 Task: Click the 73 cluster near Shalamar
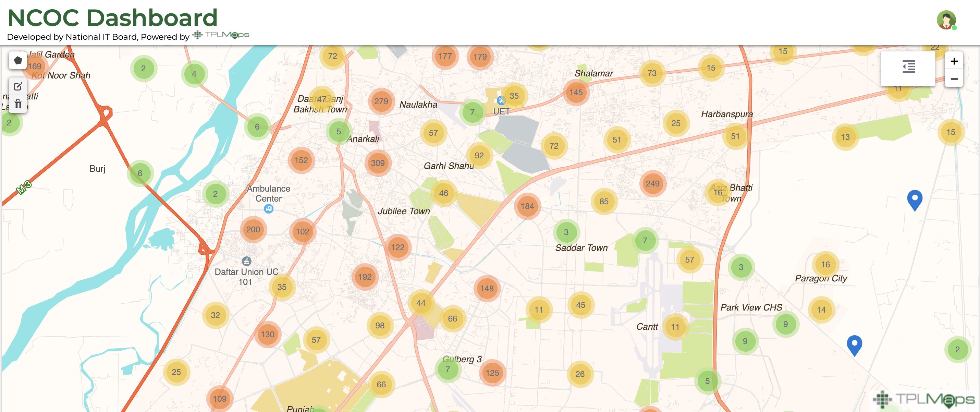click(652, 73)
